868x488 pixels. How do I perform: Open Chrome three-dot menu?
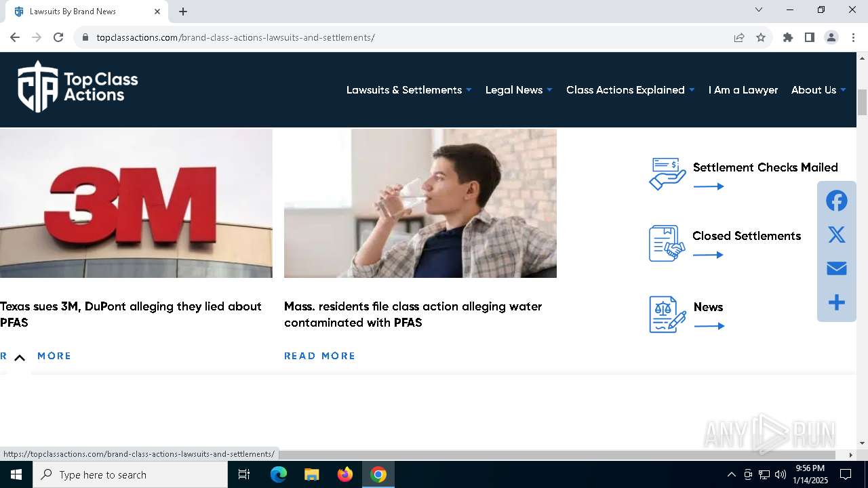(x=853, y=37)
